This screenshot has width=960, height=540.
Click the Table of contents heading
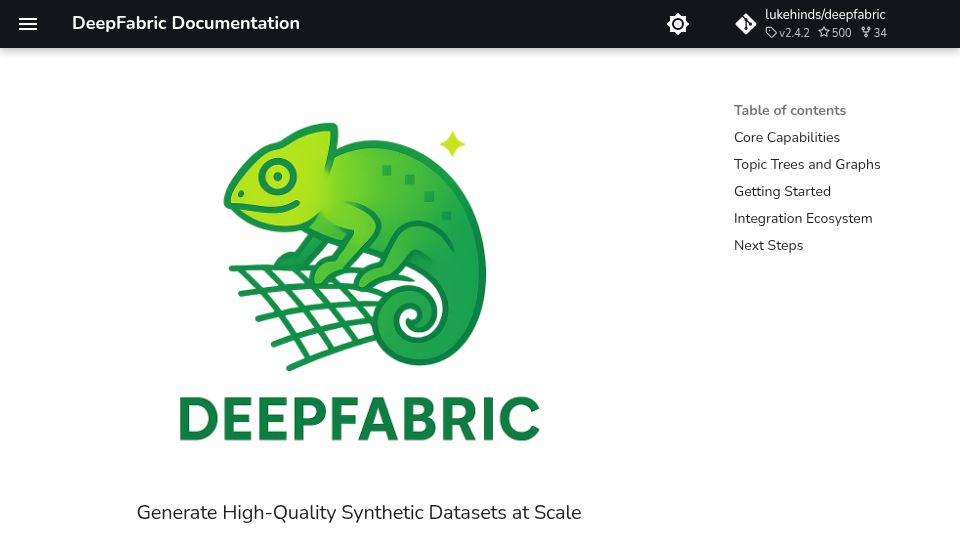[790, 110]
